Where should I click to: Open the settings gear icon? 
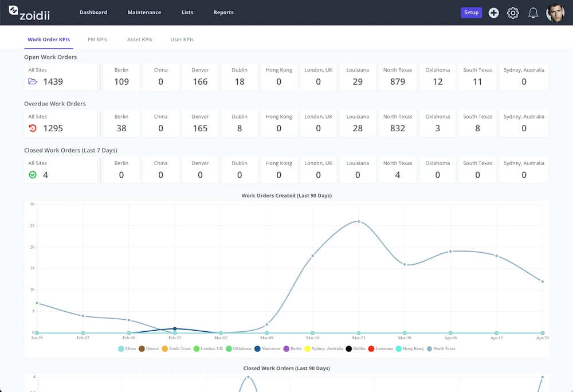513,13
